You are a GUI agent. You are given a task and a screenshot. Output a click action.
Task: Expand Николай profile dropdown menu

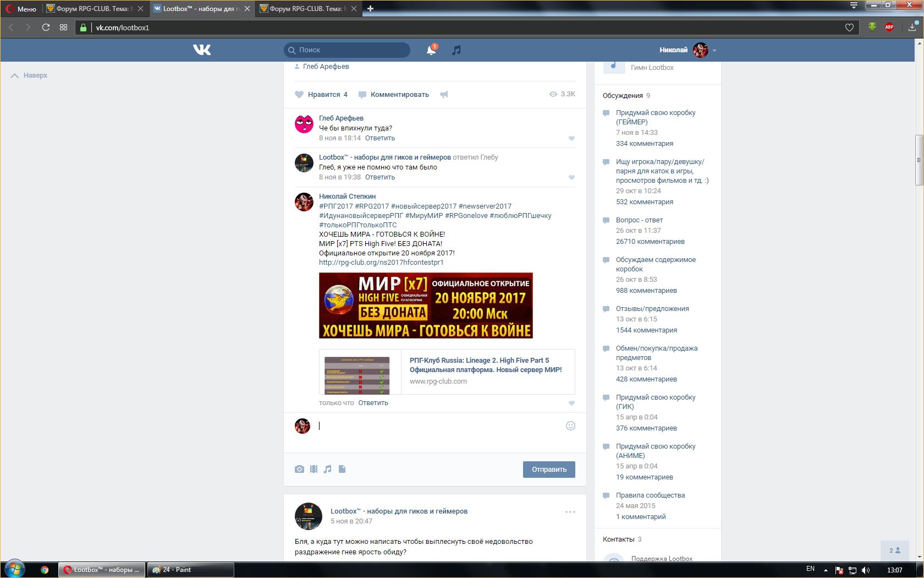[x=714, y=50]
